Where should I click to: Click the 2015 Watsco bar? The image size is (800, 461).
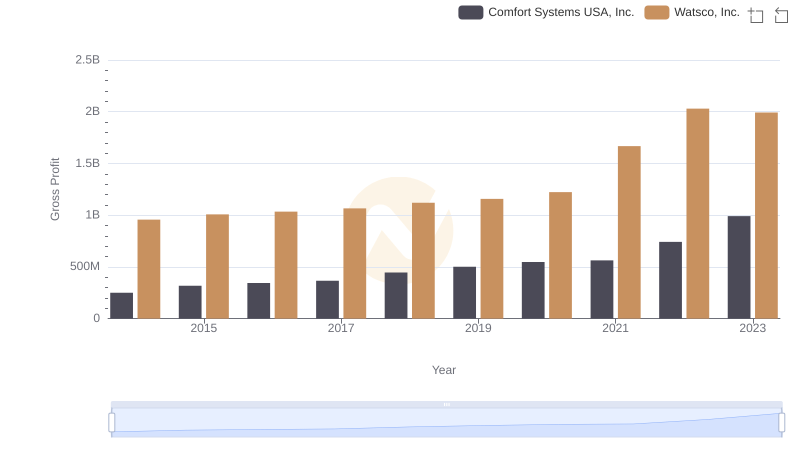coord(217,266)
